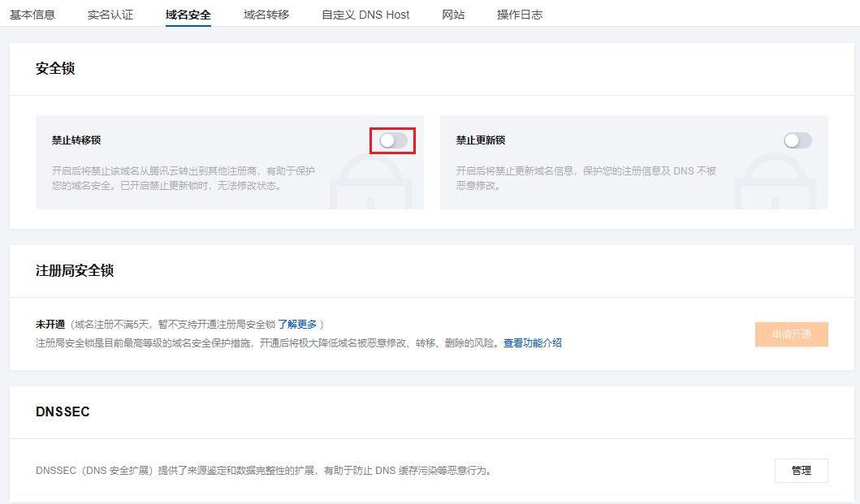Follow the 查看功能介绍 link

coord(533,342)
